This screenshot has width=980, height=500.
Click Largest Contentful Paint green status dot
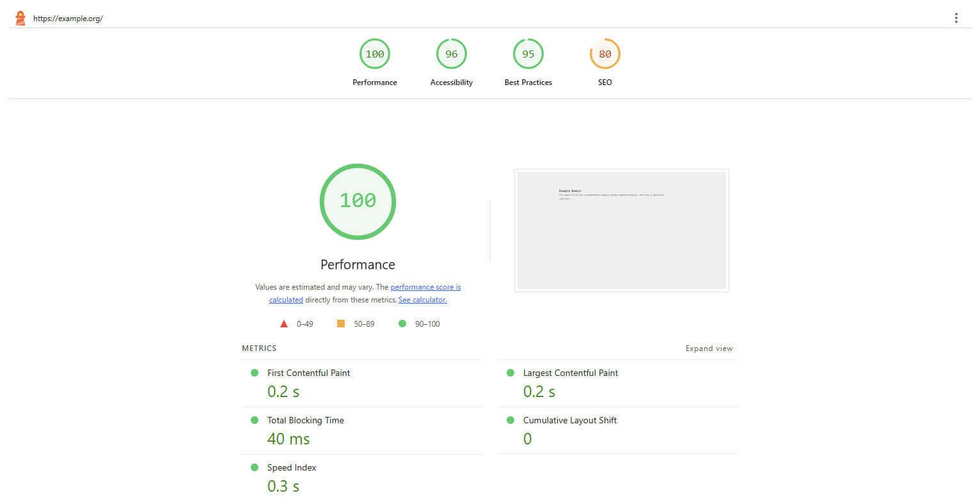pyautogui.click(x=510, y=373)
